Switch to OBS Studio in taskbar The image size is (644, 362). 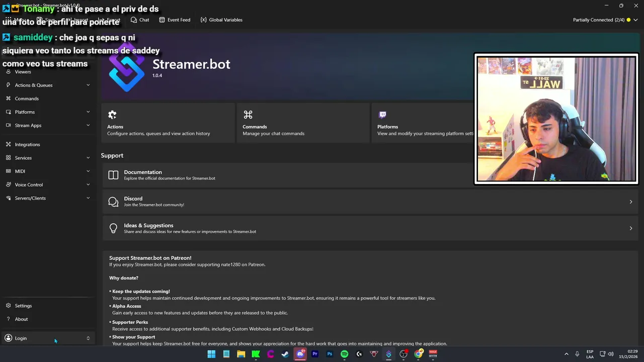404,354
